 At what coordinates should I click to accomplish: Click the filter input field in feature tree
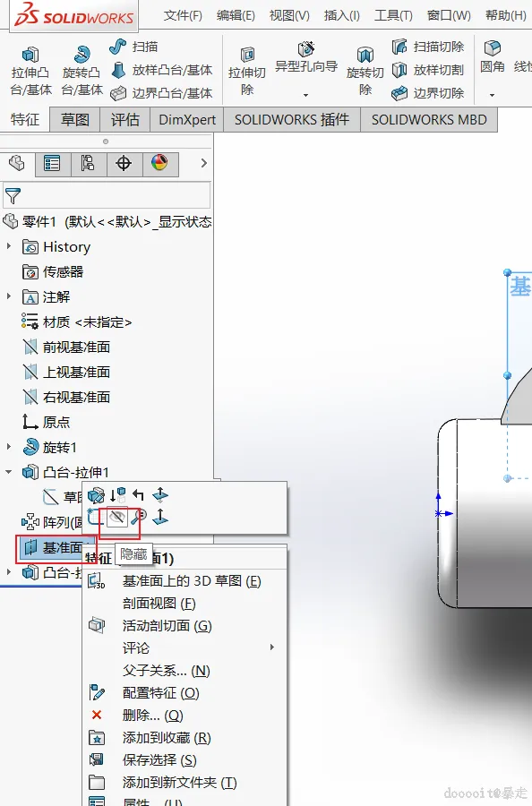point(107,195)
